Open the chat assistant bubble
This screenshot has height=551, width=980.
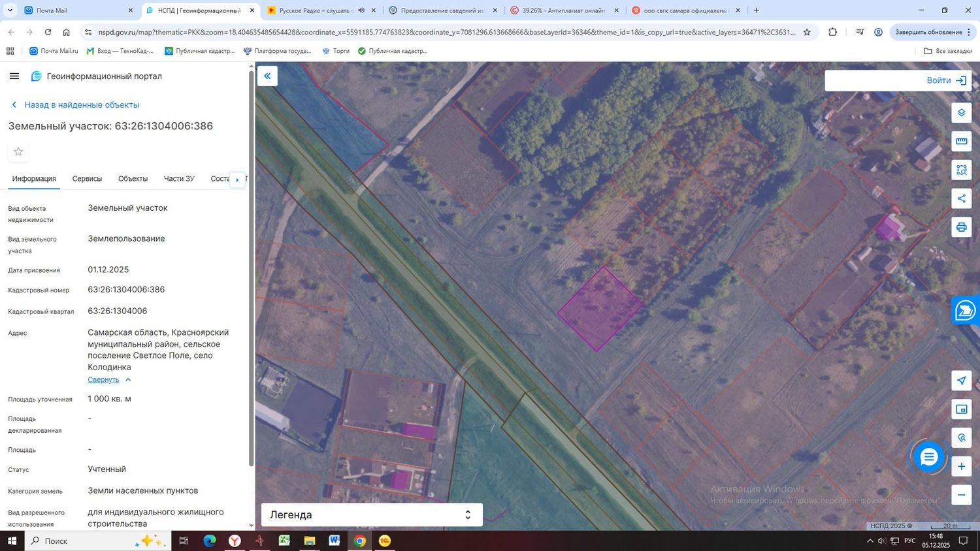pos(928,457)
